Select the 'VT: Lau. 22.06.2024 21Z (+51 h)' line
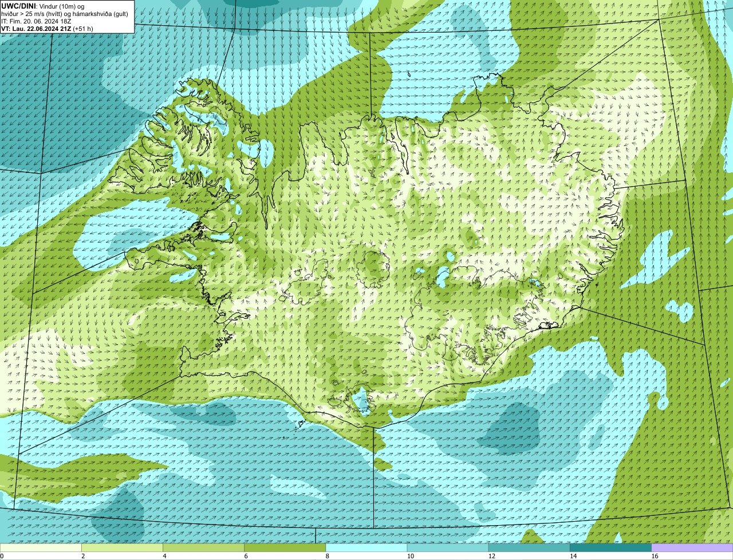The height and width of the screenshot is (560, 733). point(47,29)
